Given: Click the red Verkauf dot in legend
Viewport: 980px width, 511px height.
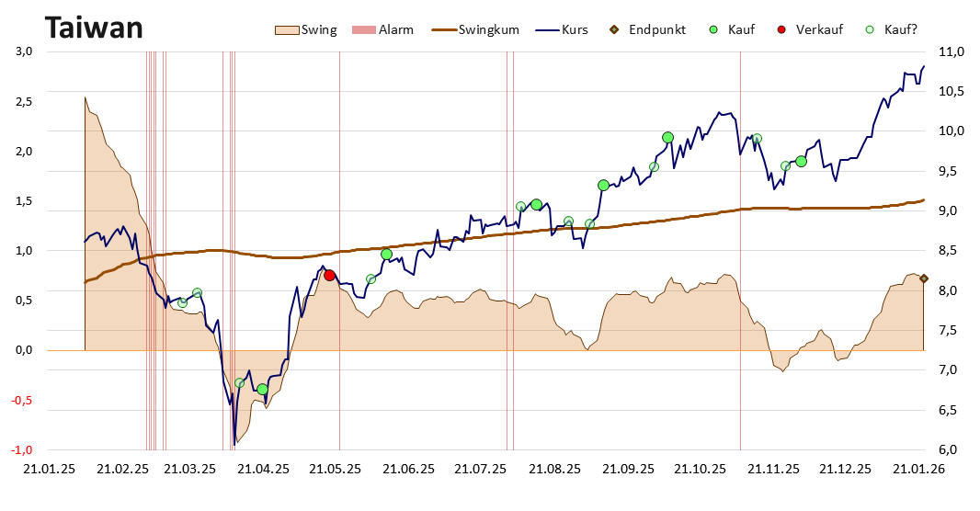Looking at the screenshot, I should 781,29.
